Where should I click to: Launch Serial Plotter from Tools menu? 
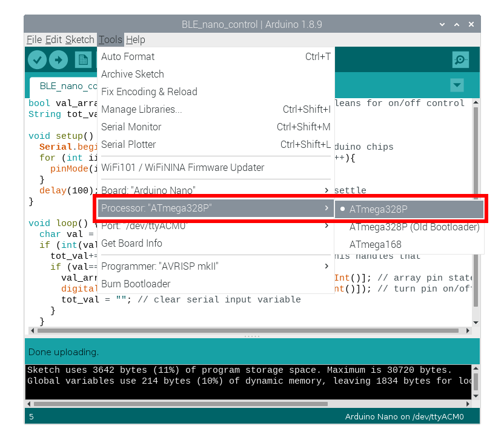[x=216, y=144]
